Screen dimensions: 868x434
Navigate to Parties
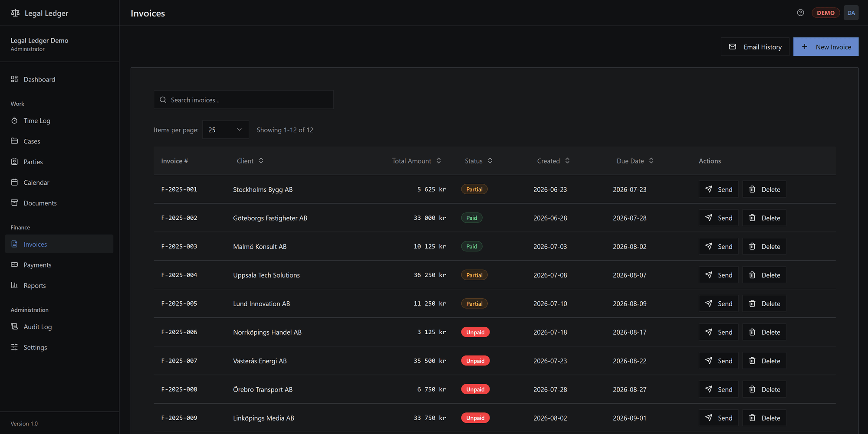pos(59,162)
